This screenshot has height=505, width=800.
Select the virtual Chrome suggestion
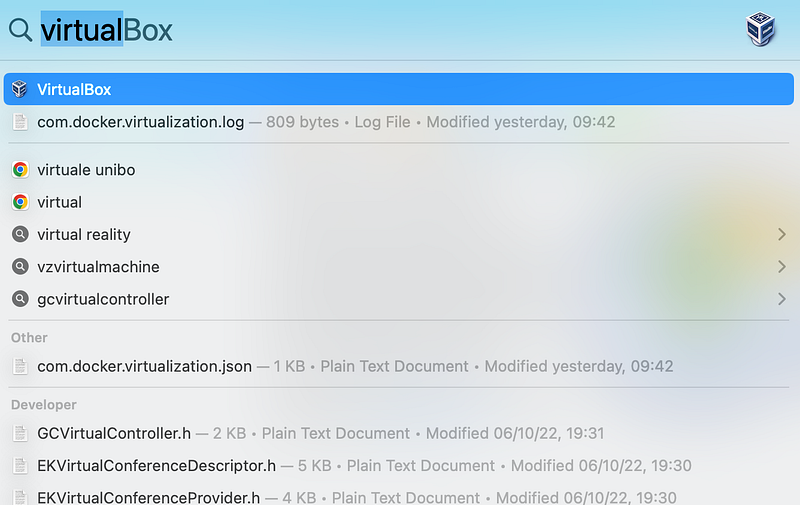[x=398, y=202]
